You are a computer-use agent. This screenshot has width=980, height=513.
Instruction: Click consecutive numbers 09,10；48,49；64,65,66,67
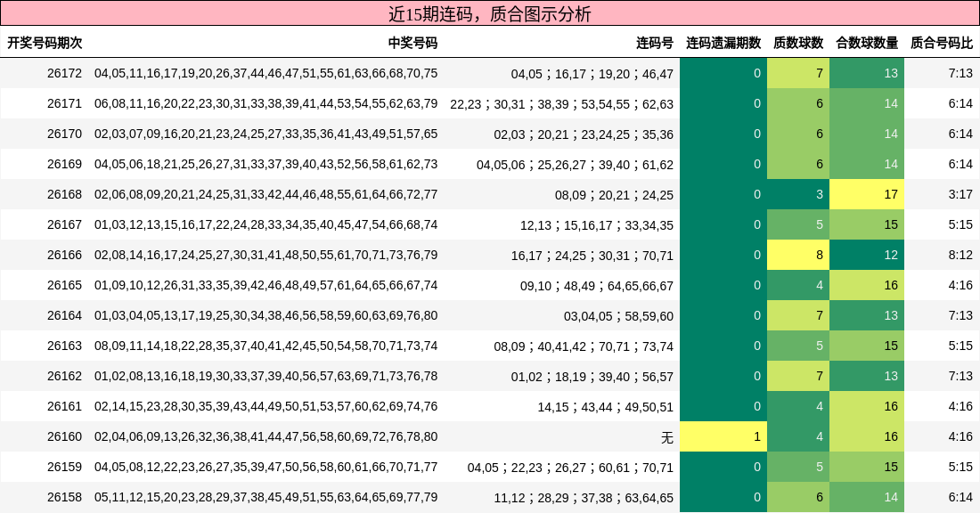[596, 286]
